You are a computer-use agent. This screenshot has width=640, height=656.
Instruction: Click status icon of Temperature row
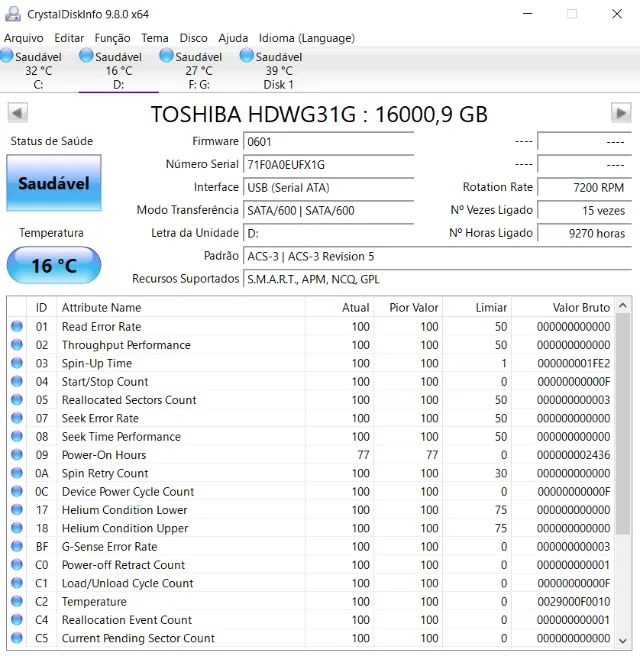[x=17, y=602]
